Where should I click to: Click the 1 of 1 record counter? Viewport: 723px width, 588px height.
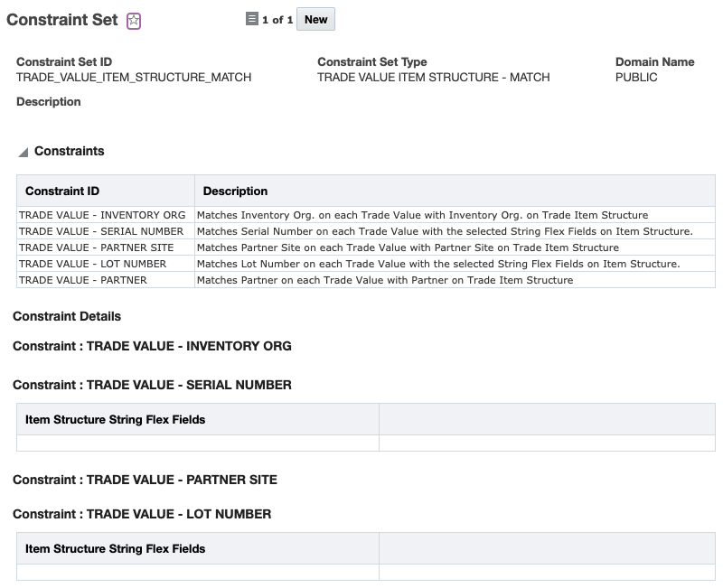[x=277, y=20]
